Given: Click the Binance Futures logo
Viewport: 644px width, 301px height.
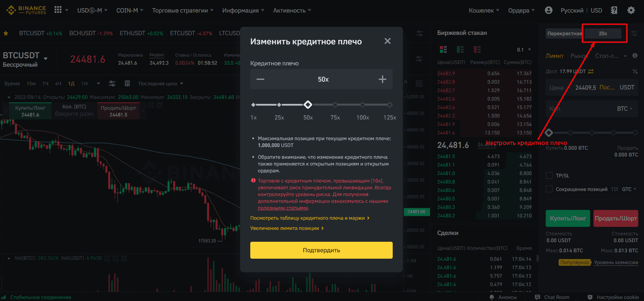Looking at the screenshot, I should click(x=26, y=10).
